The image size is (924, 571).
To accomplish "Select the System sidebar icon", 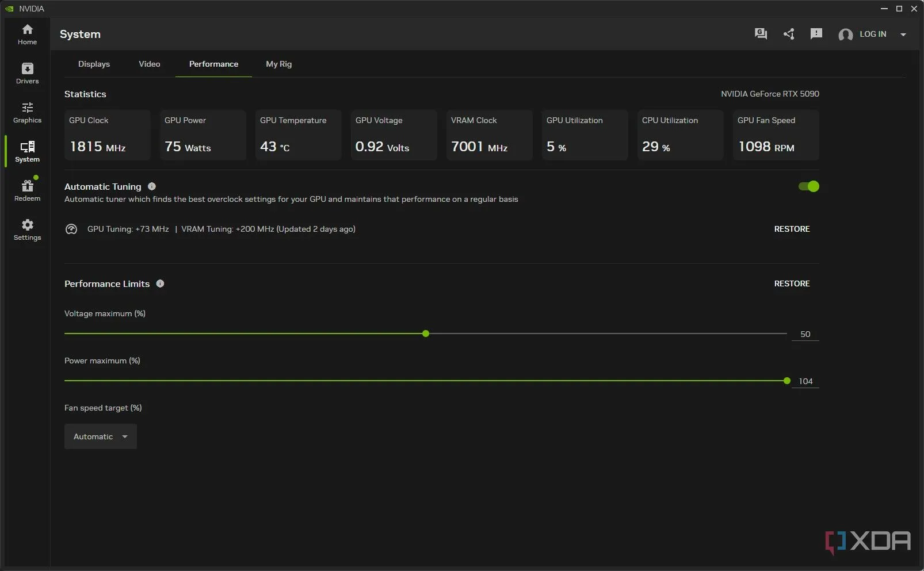I will (x=27, y=152).
